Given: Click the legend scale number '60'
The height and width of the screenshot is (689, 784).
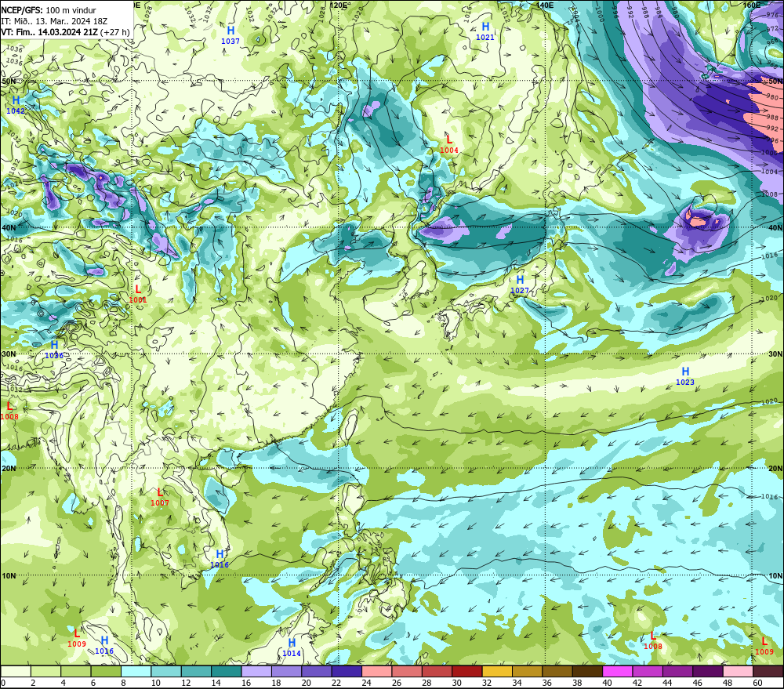Looking at the screenshot, I should (757, 683).
